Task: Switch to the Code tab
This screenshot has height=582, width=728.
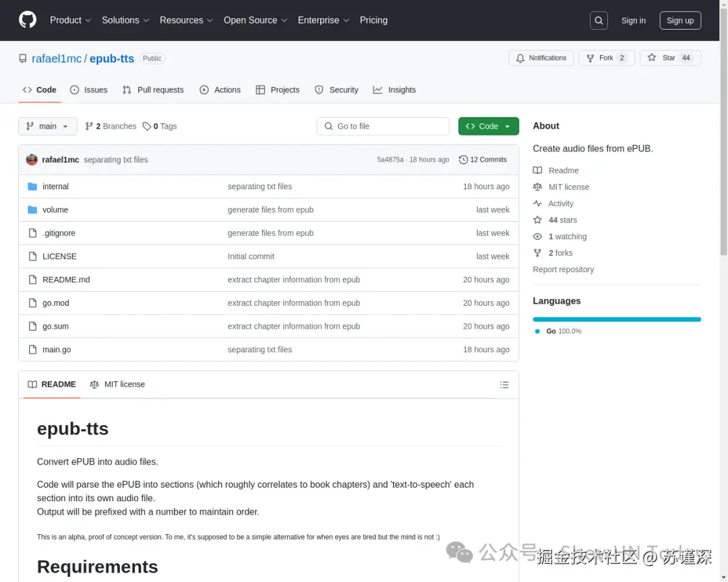Action: click(40, 90)
